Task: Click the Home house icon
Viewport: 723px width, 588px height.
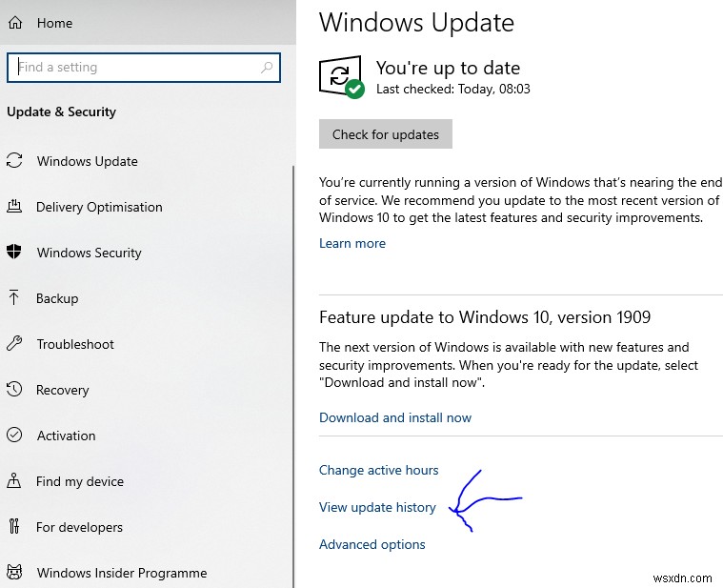Action: tap(15, 23)
